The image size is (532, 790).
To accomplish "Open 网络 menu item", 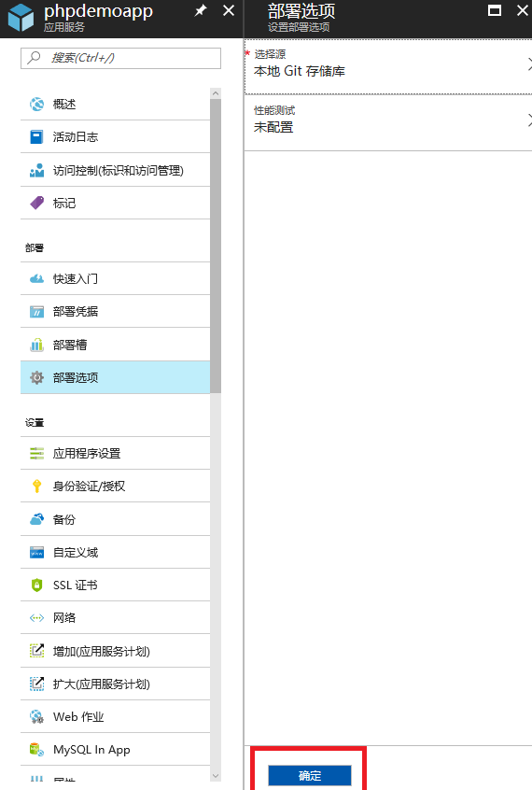I will pyautogui.click(x=116, y=617).
